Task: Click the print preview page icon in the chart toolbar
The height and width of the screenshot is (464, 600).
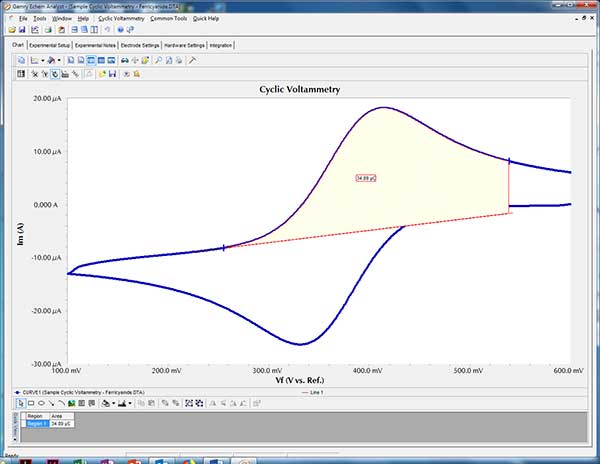Action: [169, 60]
